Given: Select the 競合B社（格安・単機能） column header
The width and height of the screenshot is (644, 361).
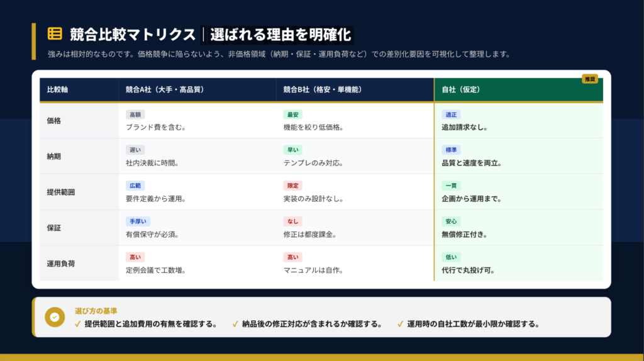Looking at the screenshot, I should 322,90.
